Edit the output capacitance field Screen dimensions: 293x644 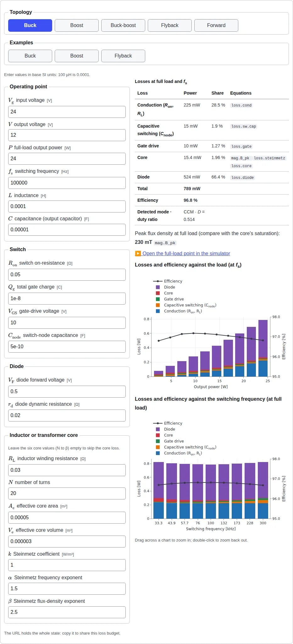click(x=67, y=230)
